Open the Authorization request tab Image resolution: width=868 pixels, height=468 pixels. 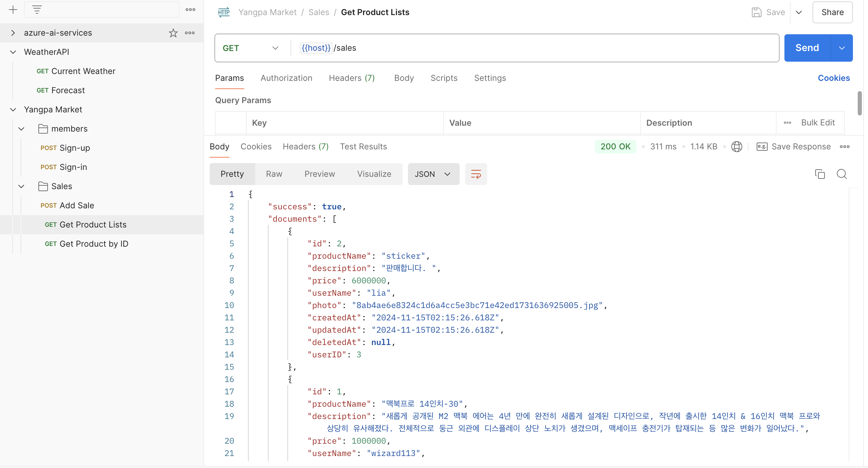point(286,78)
